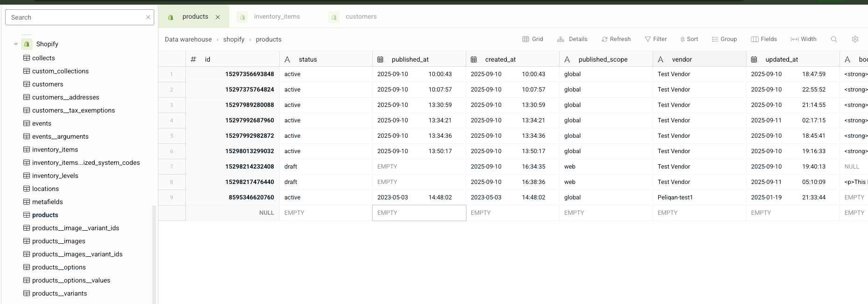Open the Group options
Image resolution: width=868 pixels, height=304 pixels.
[x=725, y=39]
